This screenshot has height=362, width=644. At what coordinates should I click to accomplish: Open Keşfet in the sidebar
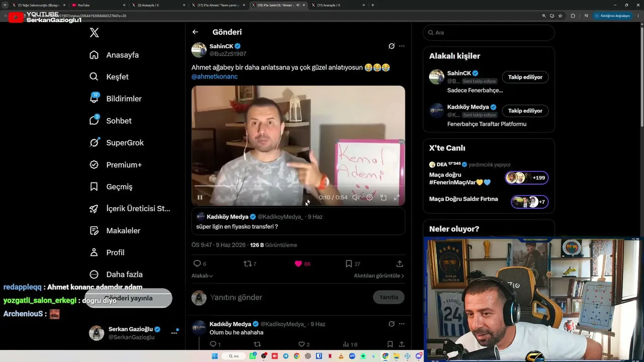109,77
